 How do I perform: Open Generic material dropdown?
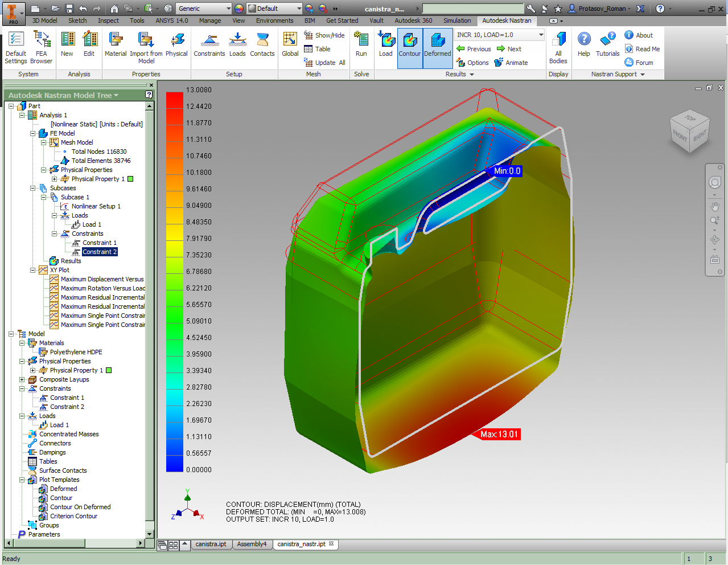[x=204, y=9]
